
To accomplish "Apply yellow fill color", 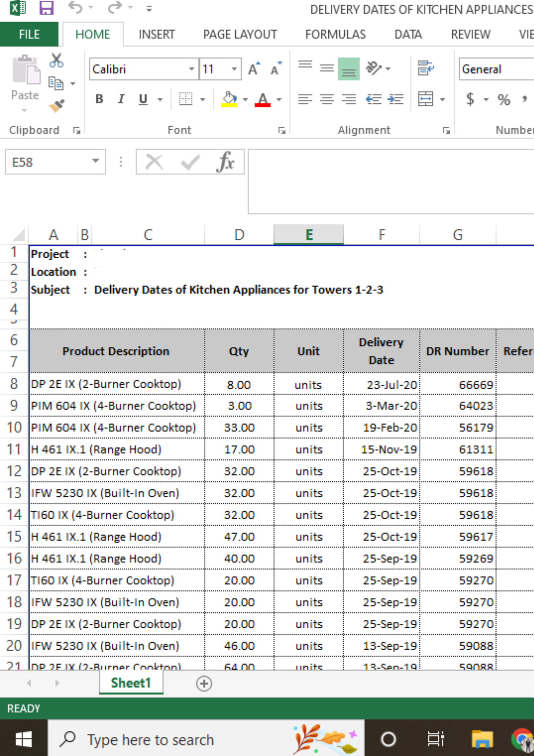I will tap(229, 99).
